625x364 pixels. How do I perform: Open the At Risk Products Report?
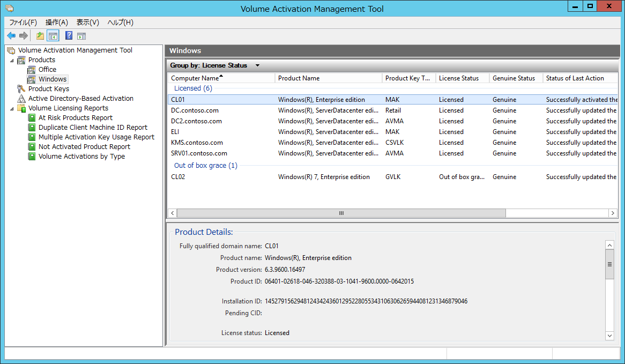(76, 117)
